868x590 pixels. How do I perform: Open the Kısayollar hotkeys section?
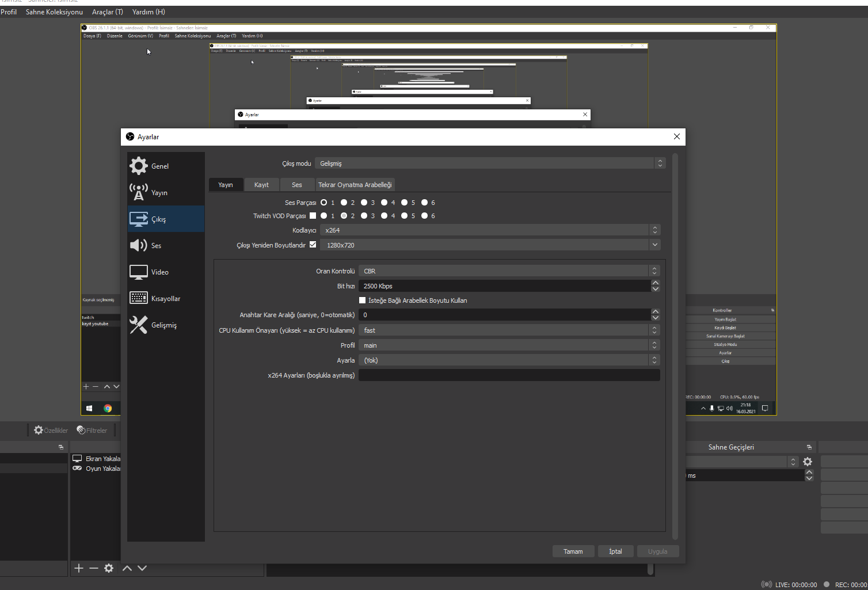pos(166,298)
